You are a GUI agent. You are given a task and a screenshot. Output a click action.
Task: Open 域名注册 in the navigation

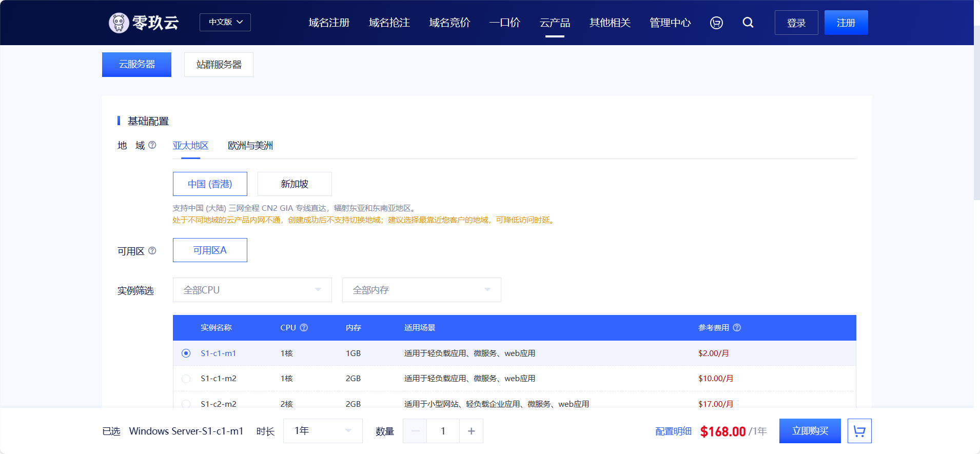click(x=329, y=23)
